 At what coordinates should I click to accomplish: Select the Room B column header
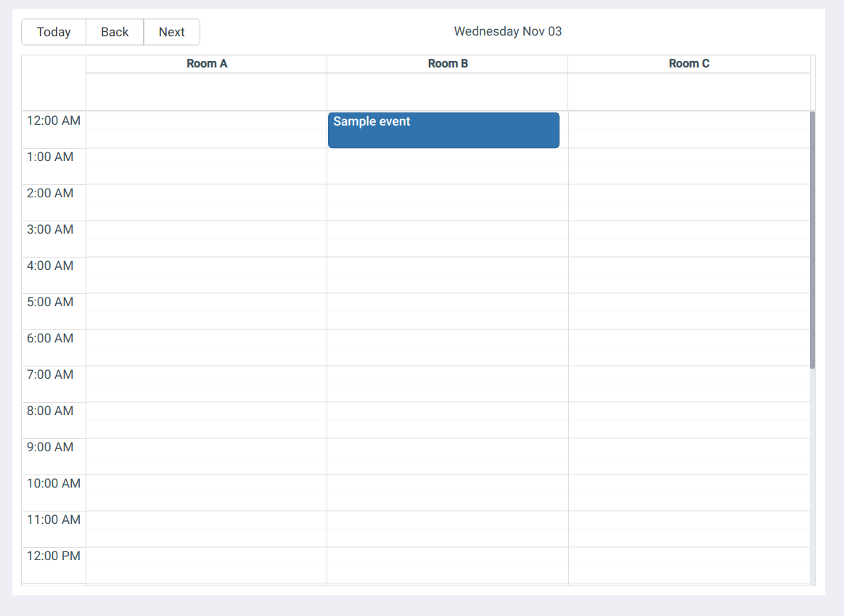click(448, 63)
